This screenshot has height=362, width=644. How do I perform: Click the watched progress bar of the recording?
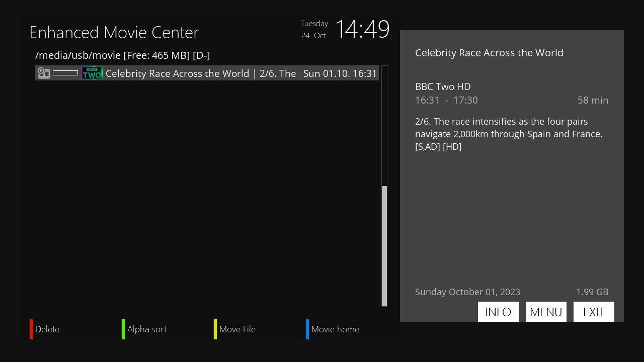click(x=65, y=73)
